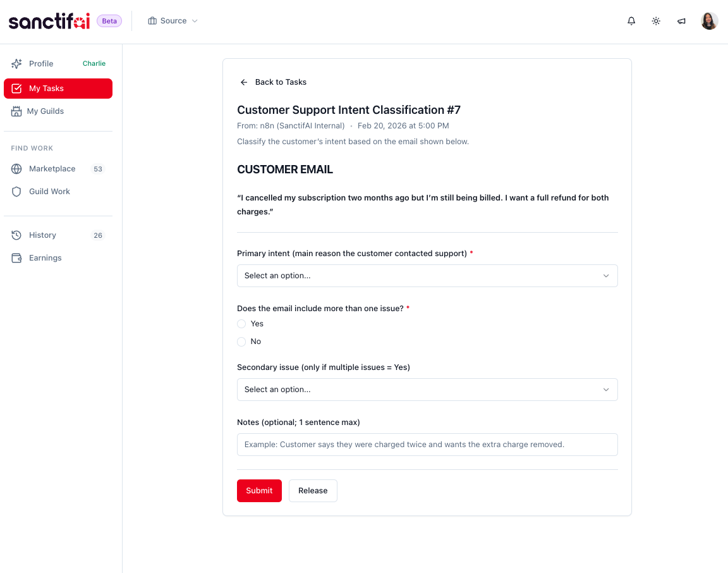Image resolution: width=728 pixels, height=573 pixels.
Task: Click the Marketplace globe icon
Action: (16, 169)
